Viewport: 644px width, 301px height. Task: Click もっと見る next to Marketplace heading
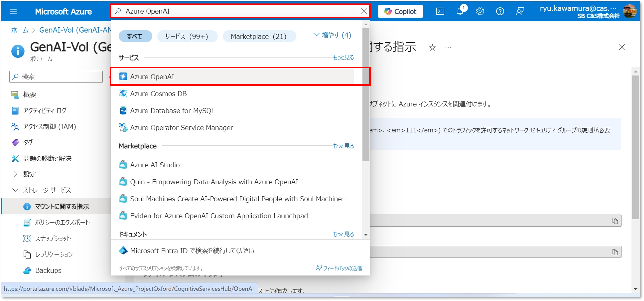point(343,146)
